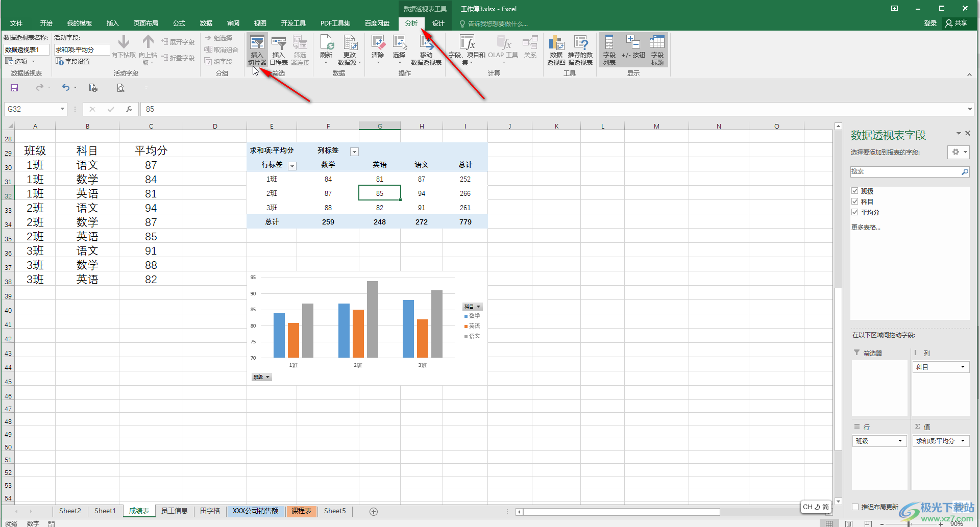Click the zoom slider handle in status bar
980x527 pixels.
click(x=909, y=524)
